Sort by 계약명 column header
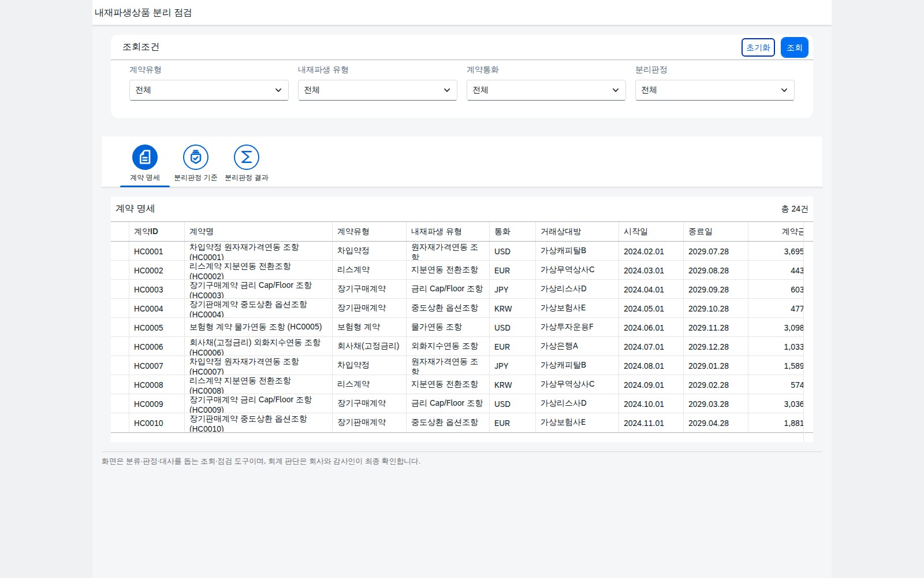 pos(258,232)
